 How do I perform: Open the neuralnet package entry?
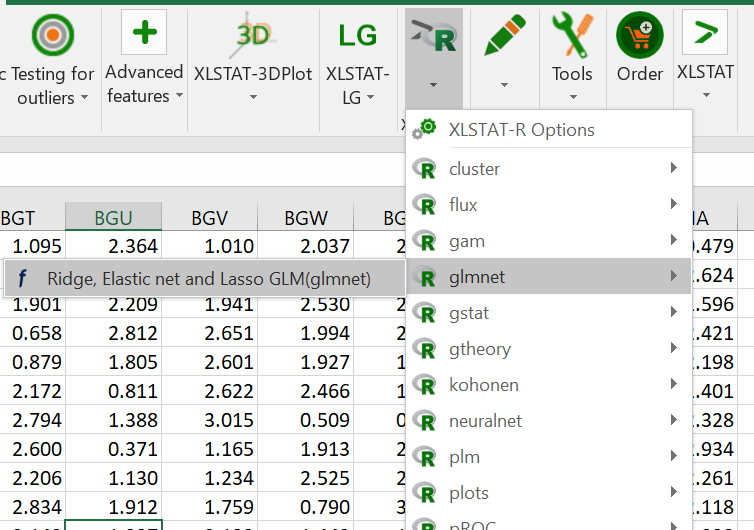tap(485, 421)
